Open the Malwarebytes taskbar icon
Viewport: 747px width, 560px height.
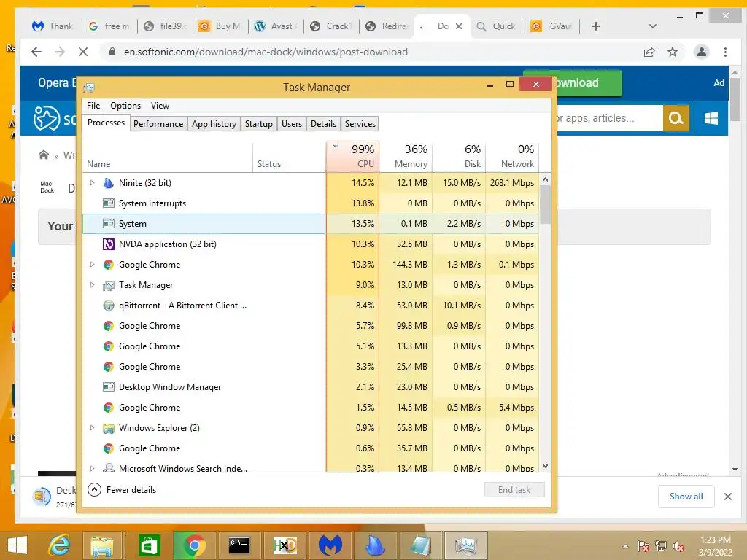tap(330, 545)
